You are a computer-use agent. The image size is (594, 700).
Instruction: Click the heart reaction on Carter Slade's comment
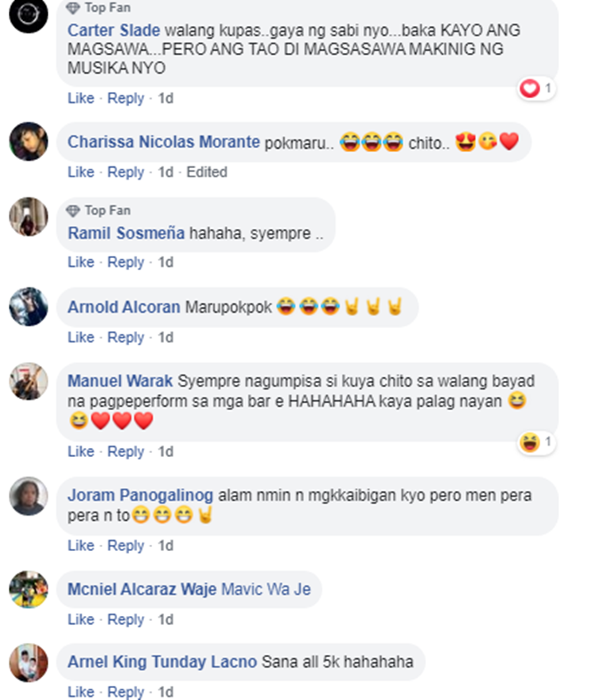coord(530,89)
